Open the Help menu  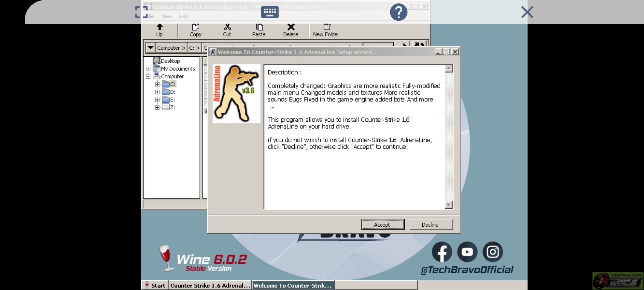point(184,17)
